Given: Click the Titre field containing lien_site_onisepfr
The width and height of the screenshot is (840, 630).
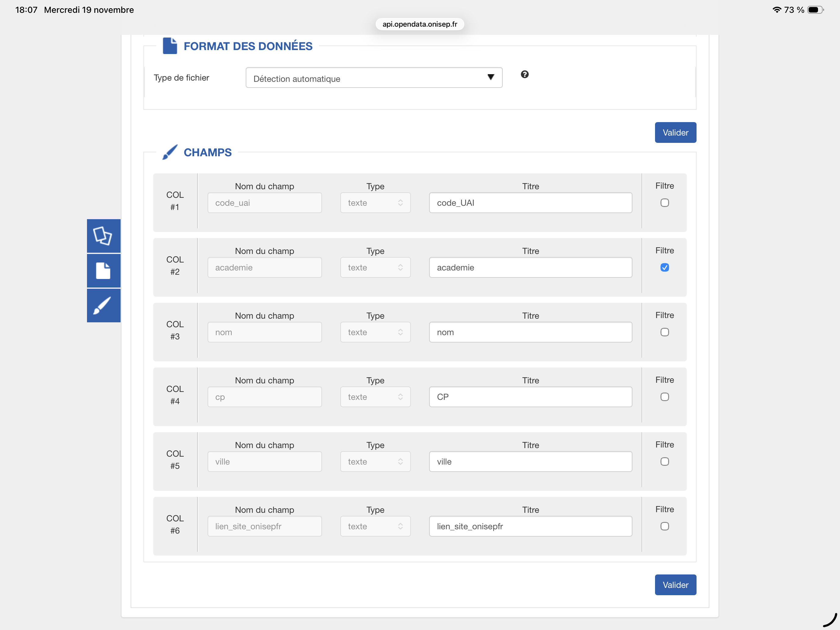Looking at the screenshot, I should pos(530,526).
